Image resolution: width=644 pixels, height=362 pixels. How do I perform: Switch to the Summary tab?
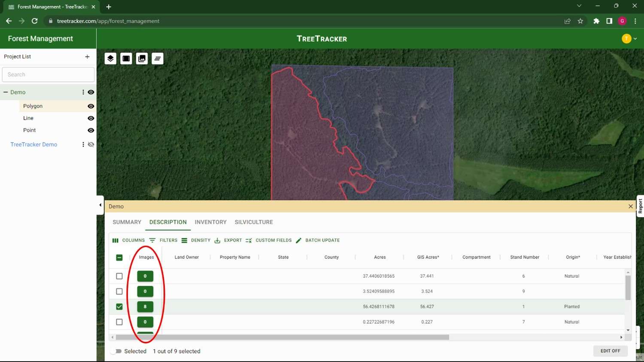pyautogui.click(x=127, y=222)
